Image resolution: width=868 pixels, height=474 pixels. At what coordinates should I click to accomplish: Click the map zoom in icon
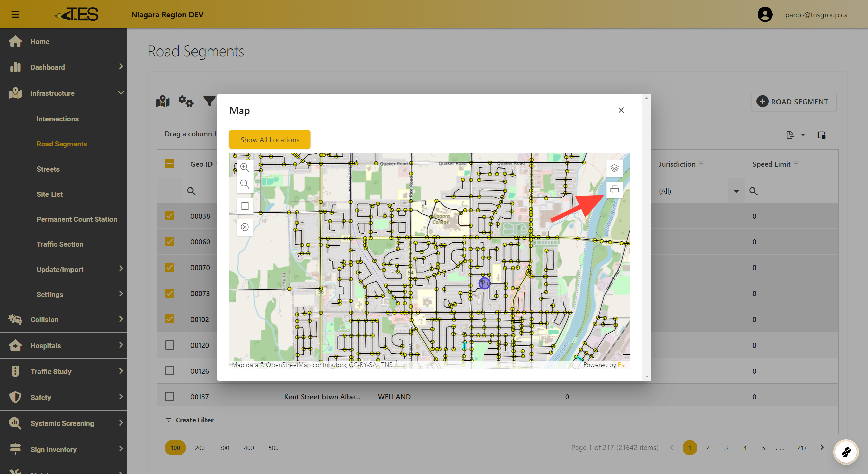(245, 167)
